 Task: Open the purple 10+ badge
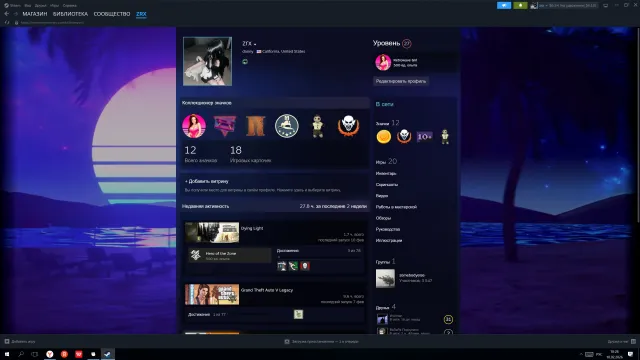(x=424, y=137)
